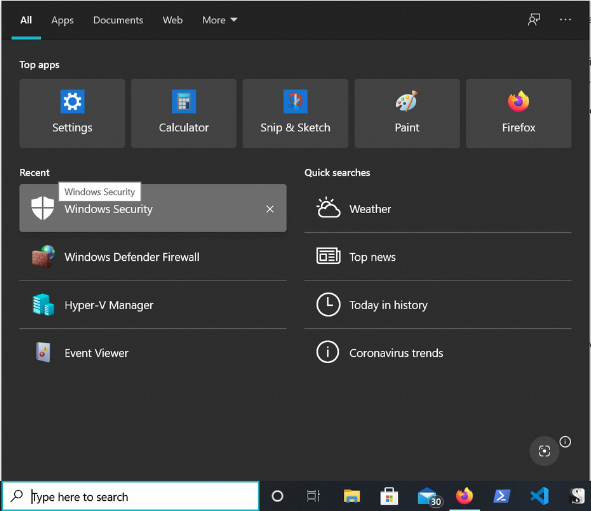The height and width of the screenshot is (511, 591).
Task: Switch to the Documents tab
Action: tap(118, 20)
